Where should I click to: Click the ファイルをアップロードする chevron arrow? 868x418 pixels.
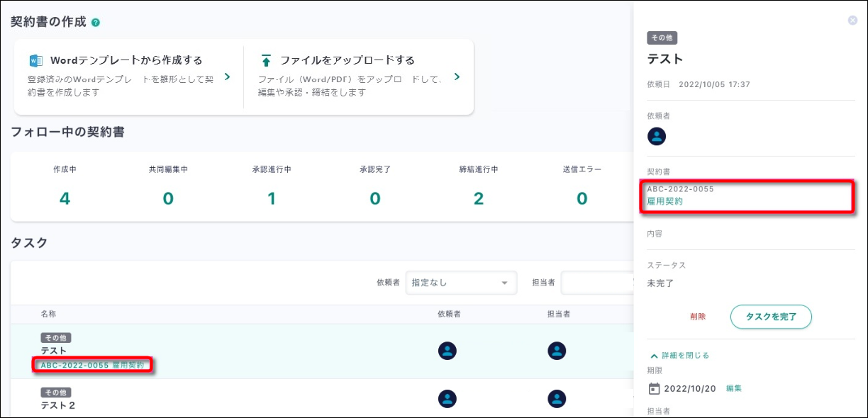tap(457, 77)
